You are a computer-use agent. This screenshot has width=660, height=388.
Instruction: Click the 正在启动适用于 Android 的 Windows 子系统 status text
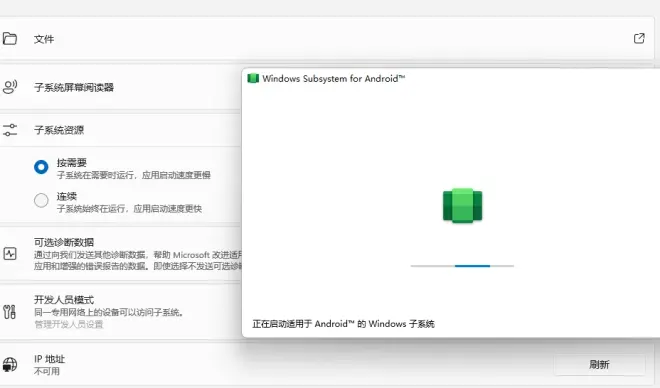pyautogui.click(x=343, y=324)
